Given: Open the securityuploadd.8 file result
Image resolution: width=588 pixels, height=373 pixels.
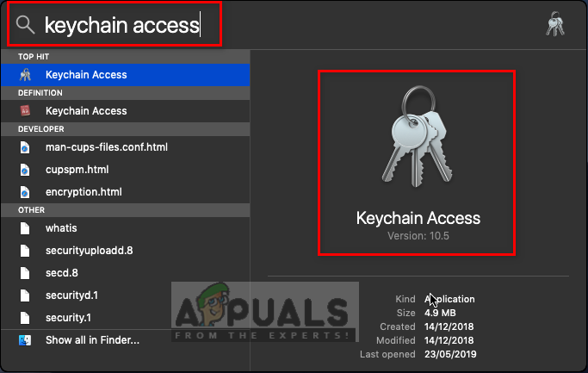Looking at the screenshot, I should point(125,251).
